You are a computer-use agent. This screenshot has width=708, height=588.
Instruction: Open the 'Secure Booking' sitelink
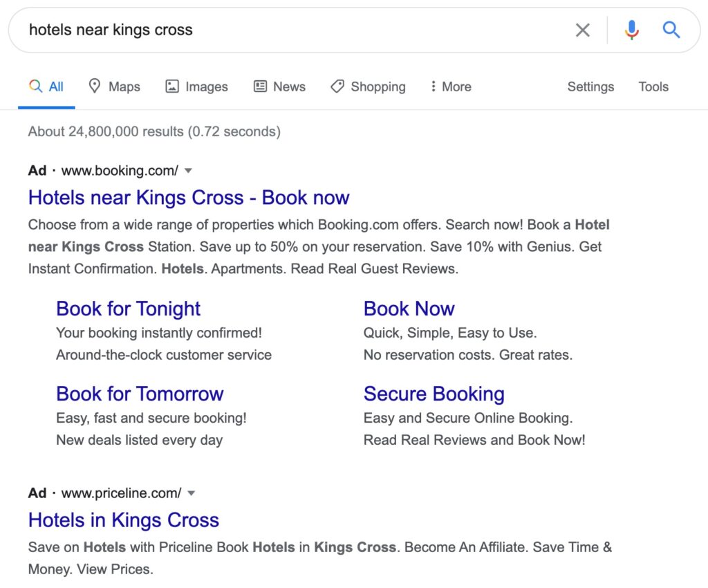434,394
